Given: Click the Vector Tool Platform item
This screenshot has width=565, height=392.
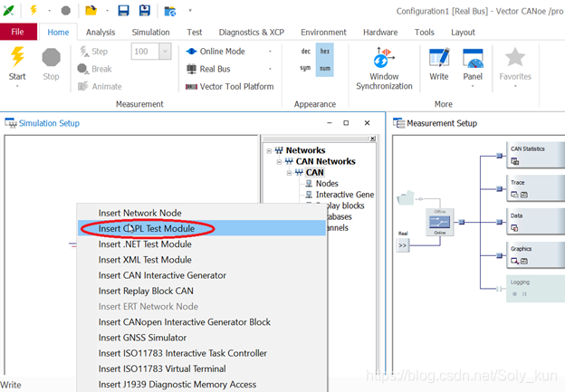Looking at the screenshot, I should [x=230, y=87].
